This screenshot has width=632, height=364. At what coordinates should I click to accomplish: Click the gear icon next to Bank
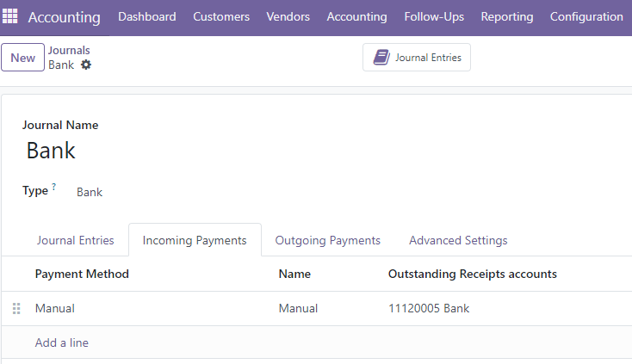pos(86,65)
